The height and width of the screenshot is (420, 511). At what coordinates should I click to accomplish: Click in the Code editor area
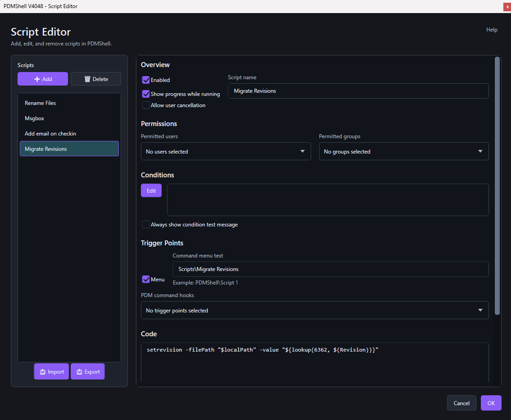click(315, 362)
